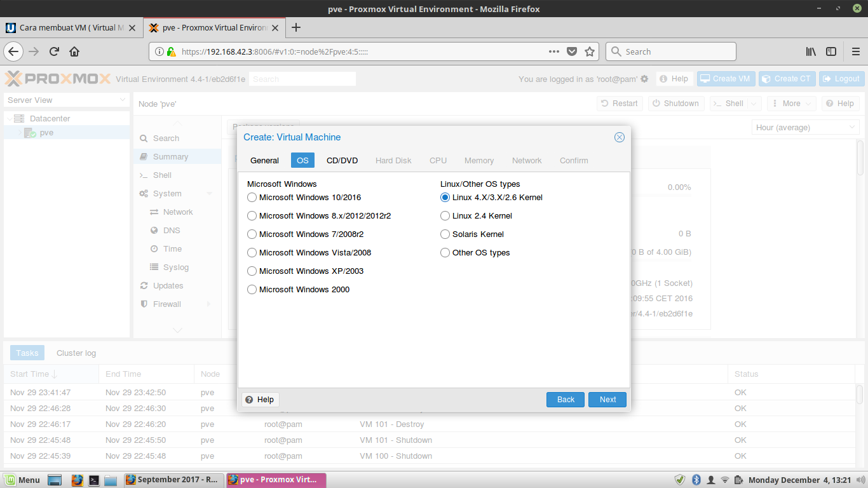The width and height of the screenshot is (868, 488).
Task: Click Next in Create VM dialog
Action: [x=607, y=400]
